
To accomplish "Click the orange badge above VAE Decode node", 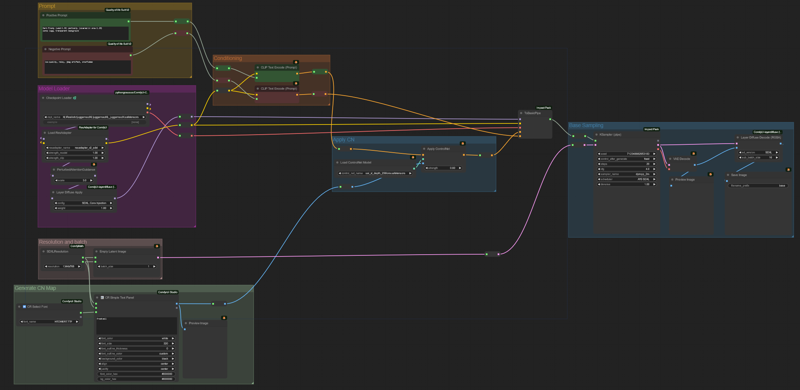I will 693,153.
